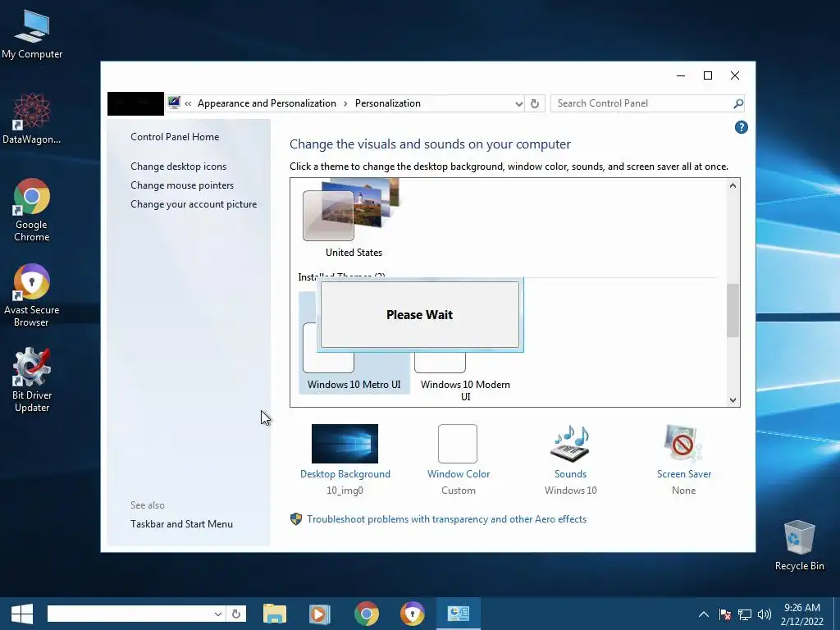The image size is (840, 630).
Task: Open the Help question mark icon
Action: [x=741, y=127]
